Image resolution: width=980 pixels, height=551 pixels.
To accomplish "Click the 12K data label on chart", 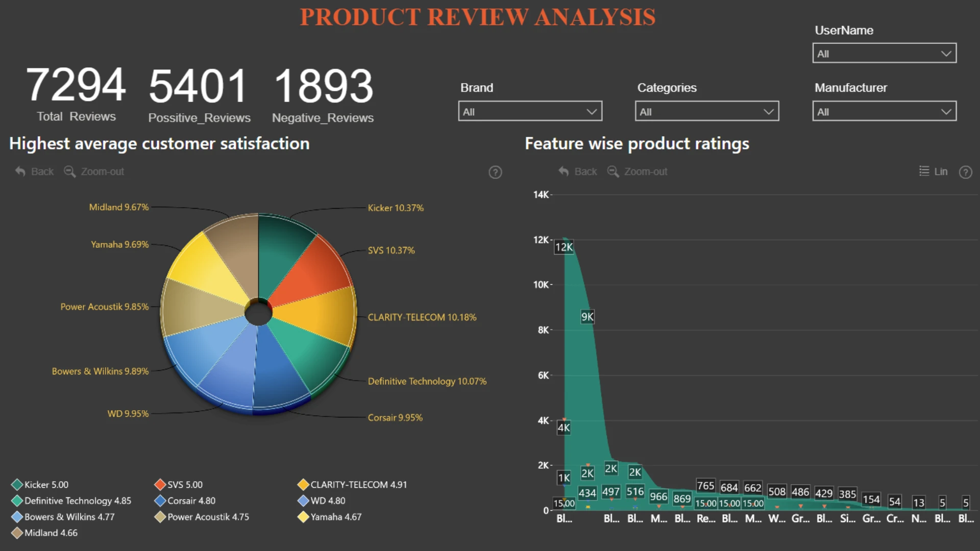I will pyautogui.click(x=564, y=247).
